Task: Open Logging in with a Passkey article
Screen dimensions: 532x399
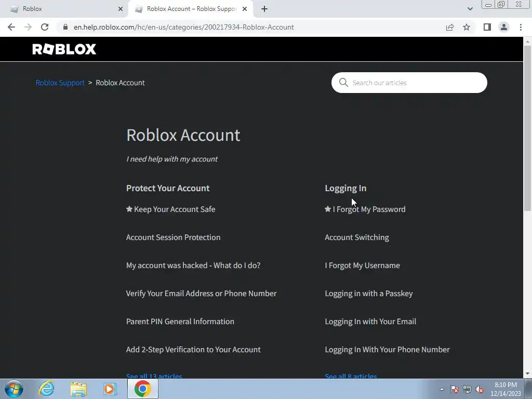Action: point(369,294)
